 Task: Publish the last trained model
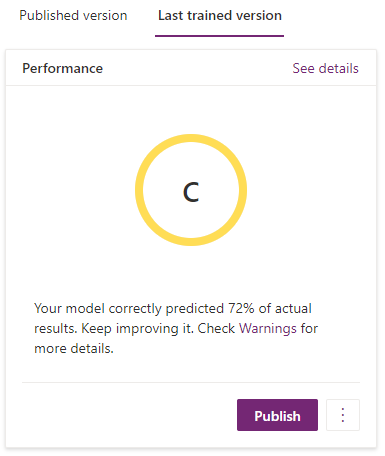(x=277, y=415)
